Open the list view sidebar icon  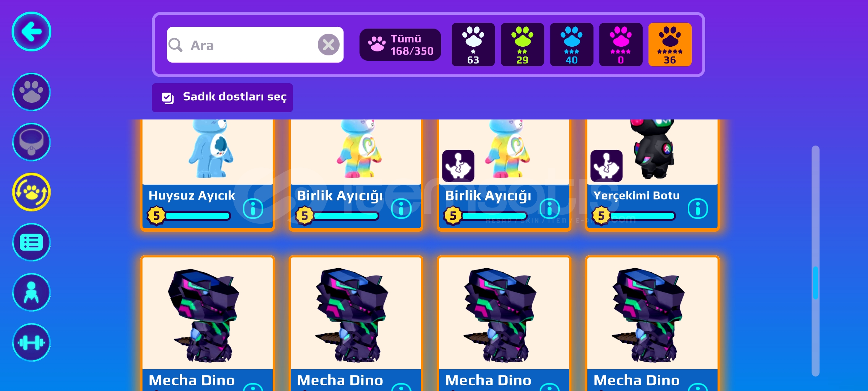click(31, 242)
